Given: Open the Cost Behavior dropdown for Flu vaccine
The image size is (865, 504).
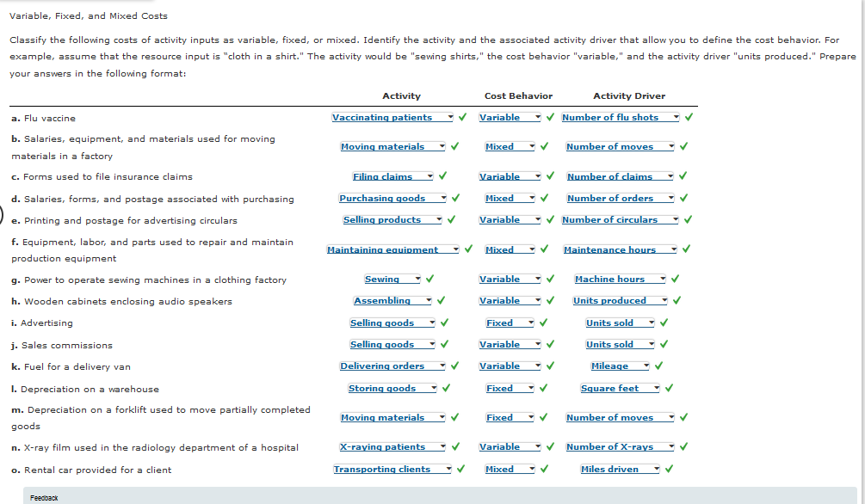Looking at the screenshot, I should point(510,118).
